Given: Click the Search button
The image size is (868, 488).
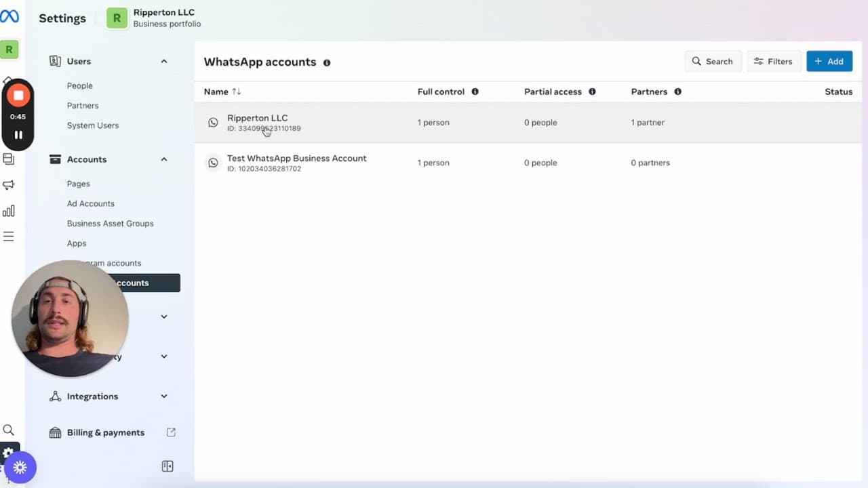Looking at the screenshot, I should pos(713,62).
